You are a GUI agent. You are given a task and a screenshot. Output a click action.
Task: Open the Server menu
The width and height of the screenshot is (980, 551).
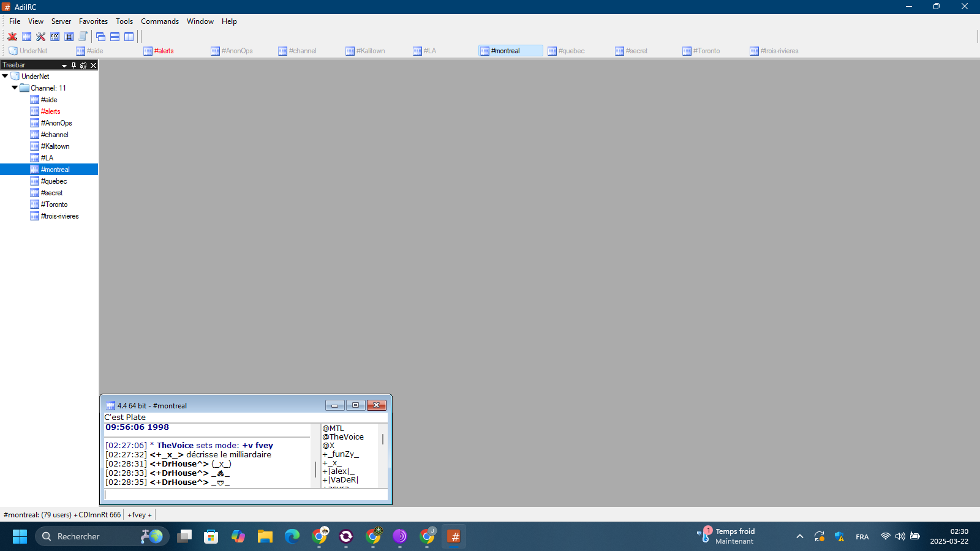tap(61, 21)
